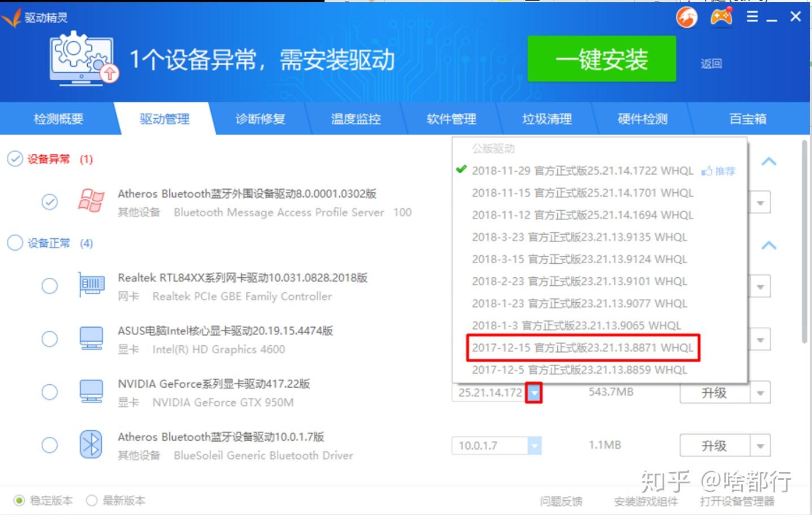Open NVIDIA version dropdown showing 25.21.14.172
Screen dimensions: 812x515
click(x=533, y=392)
